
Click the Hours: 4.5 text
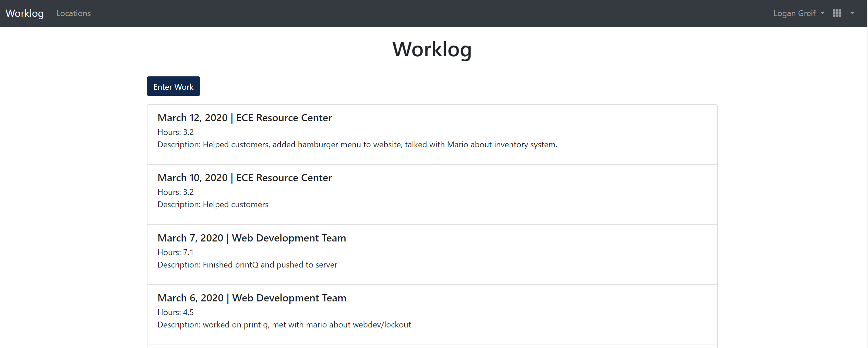176,312
